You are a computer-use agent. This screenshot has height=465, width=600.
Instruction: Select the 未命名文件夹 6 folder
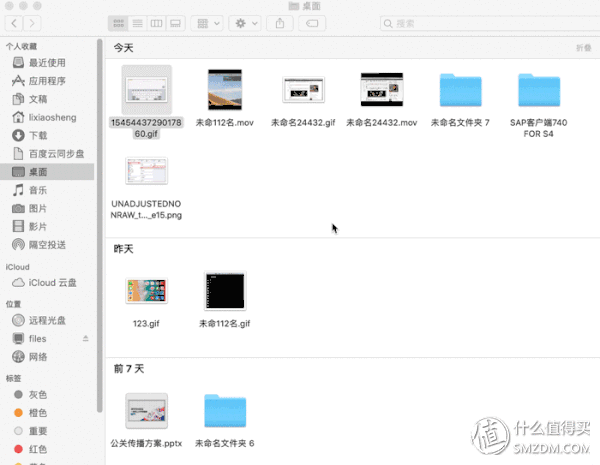(225, 411)
